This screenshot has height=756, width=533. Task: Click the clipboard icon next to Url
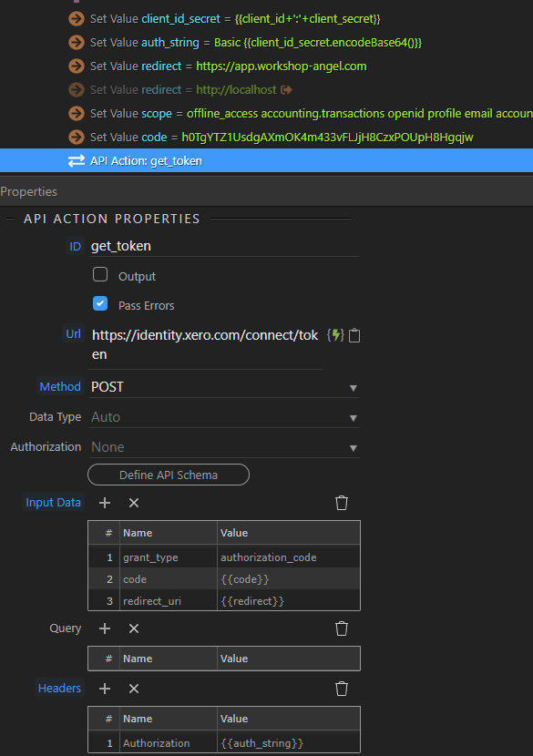click(x=354, y=335)
